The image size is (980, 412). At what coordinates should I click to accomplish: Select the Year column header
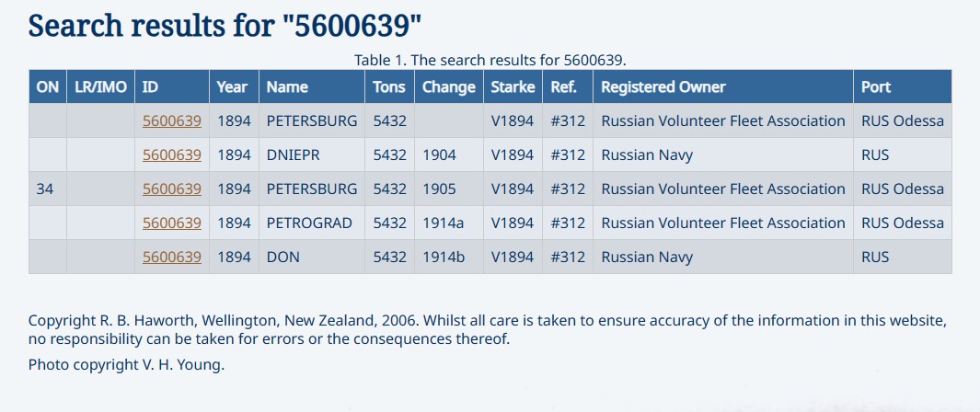[232, 87]
